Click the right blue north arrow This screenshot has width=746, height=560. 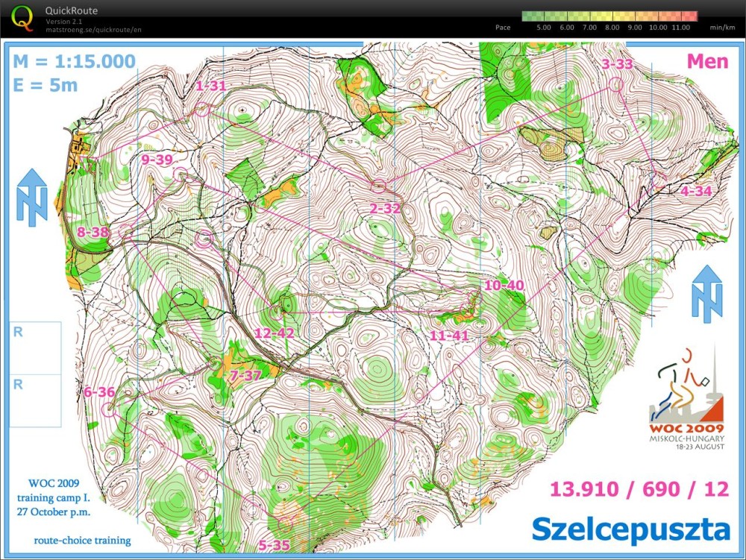coord(706,292)
